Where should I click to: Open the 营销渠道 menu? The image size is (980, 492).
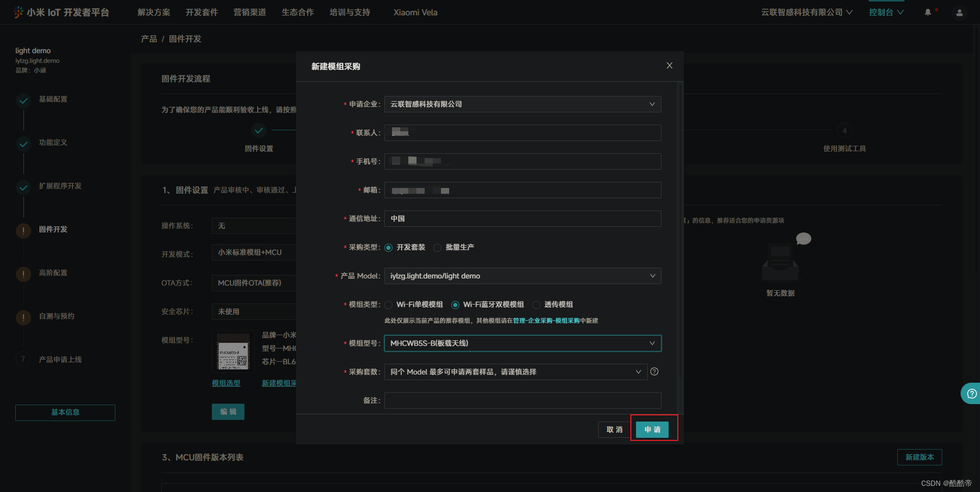(250, 12)
